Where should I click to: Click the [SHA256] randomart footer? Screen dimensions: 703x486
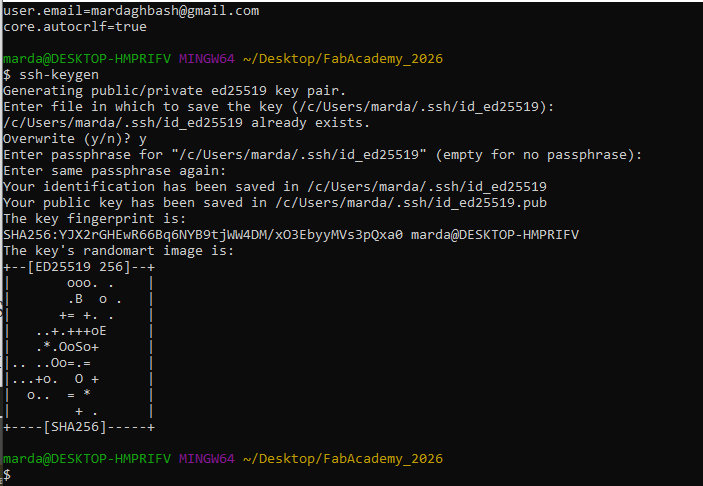(78, 426)
